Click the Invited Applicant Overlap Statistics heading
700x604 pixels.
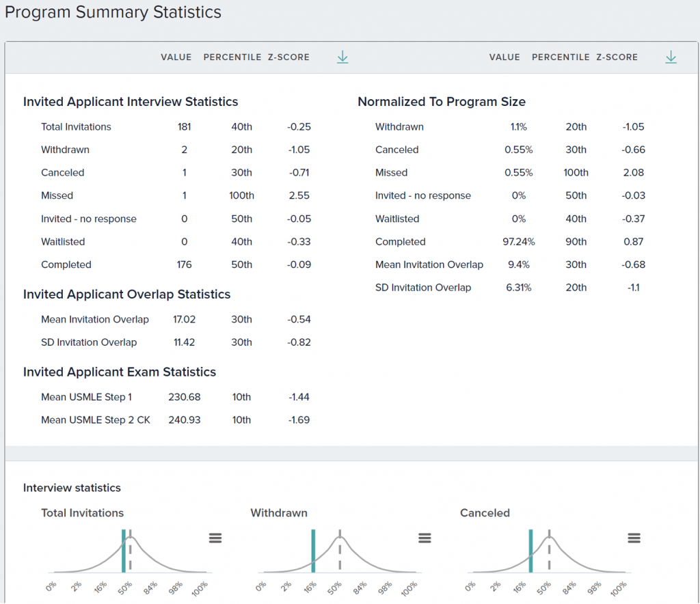[126, 294]
